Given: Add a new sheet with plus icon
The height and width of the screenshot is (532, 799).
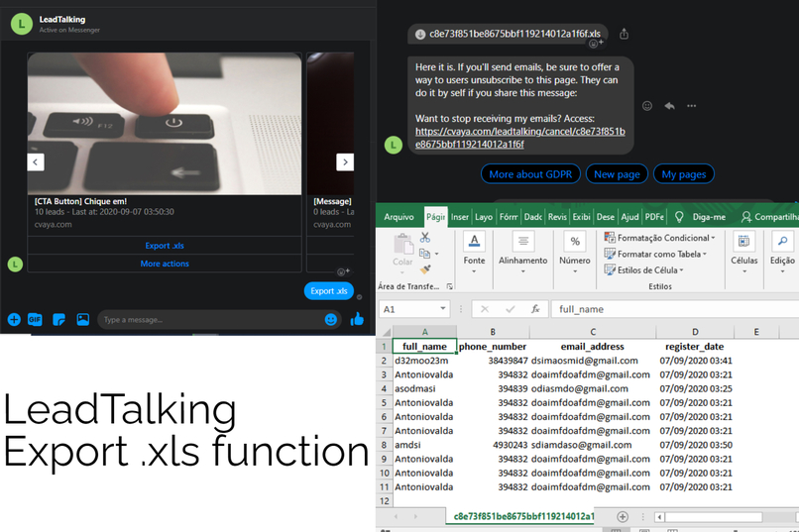Looking at the screenshot, I should pos(623,517).
